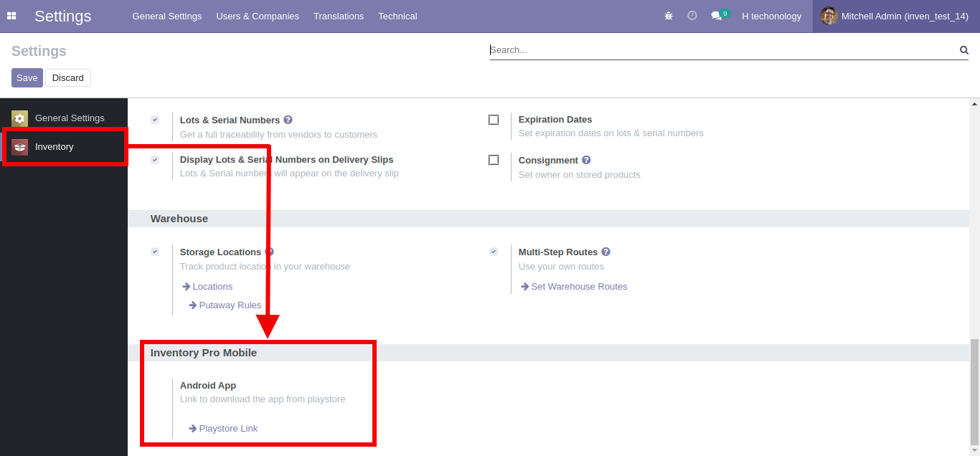Save the settings changes
Viewport: 980px width, 456px height.
pos(27,77)
